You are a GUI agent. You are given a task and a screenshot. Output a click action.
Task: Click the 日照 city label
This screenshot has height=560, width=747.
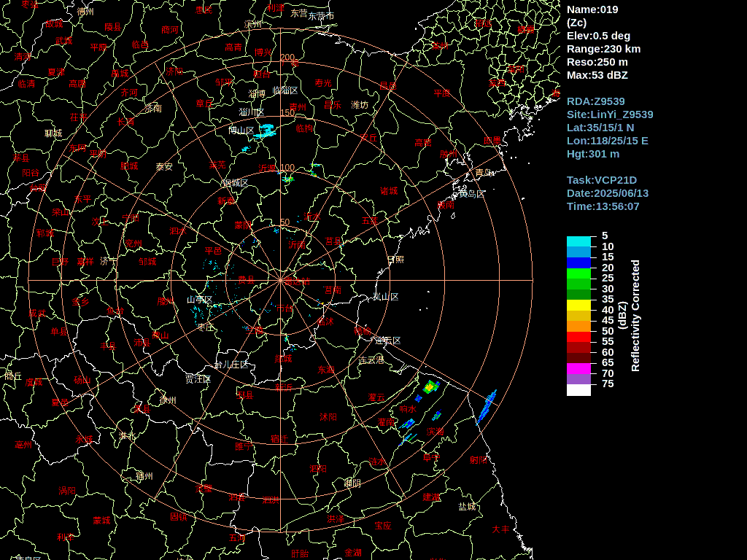395,260
